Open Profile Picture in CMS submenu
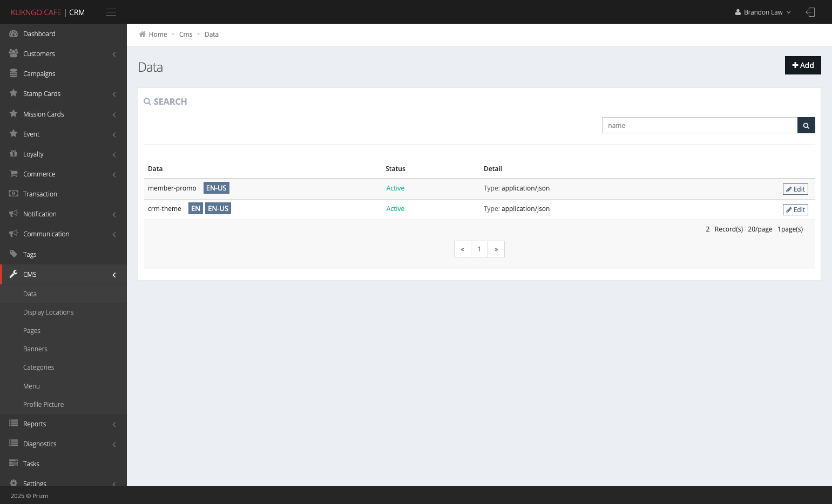This screenshot has width=832, height=504. click(43, 405)
